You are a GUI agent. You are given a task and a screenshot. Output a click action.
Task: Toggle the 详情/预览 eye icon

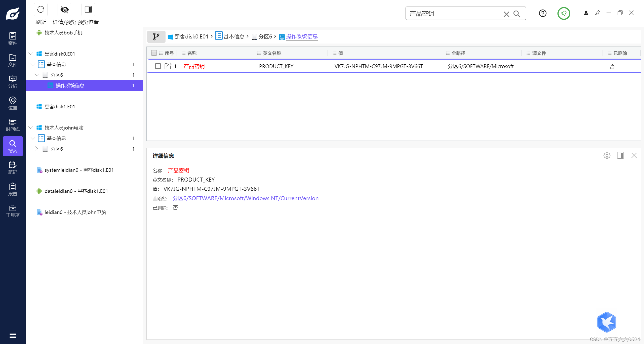point(64,10)
